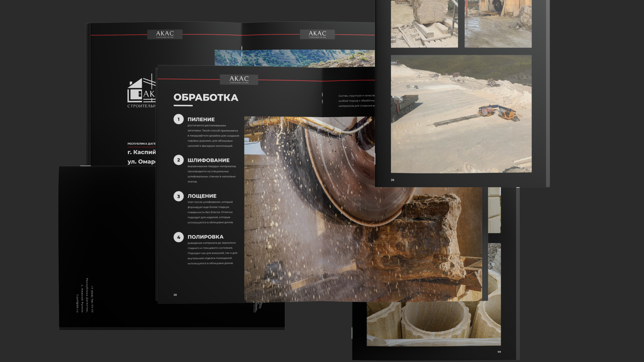The image size is (644, 362).
Task: Click the paragraph starting 'доведение материала до зеркально'
Action: tap(212, 253)
